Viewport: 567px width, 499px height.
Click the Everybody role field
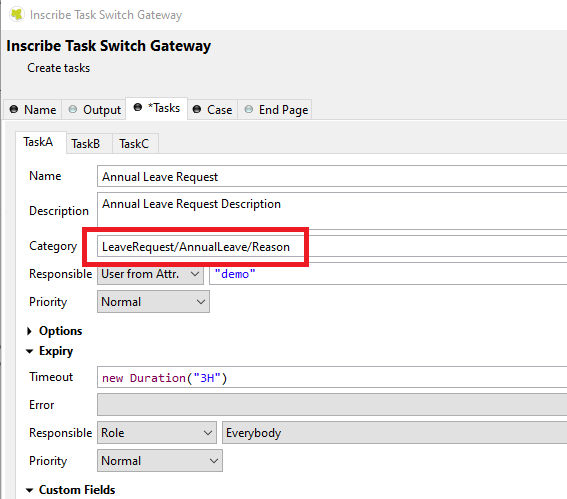(394, 432)
